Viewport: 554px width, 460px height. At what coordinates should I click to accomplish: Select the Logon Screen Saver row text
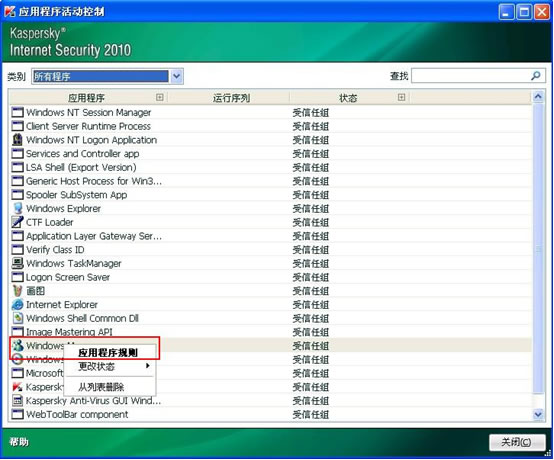[68, 277]
